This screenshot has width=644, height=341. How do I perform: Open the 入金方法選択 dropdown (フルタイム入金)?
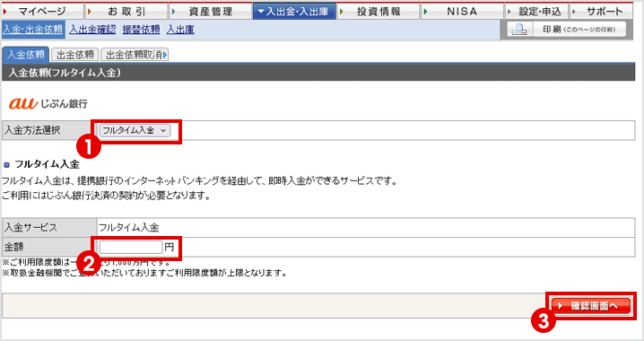(x=134, y=131)
